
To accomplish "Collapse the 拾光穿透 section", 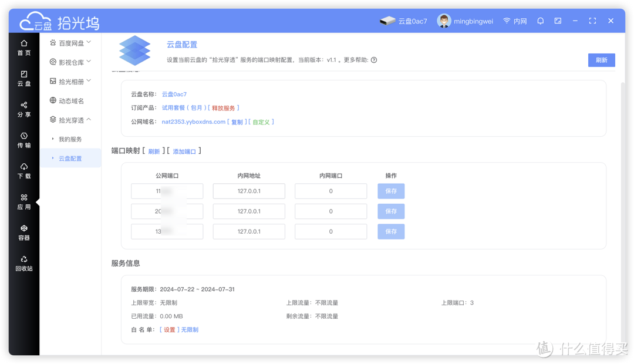I will click(x=69, y=119).
